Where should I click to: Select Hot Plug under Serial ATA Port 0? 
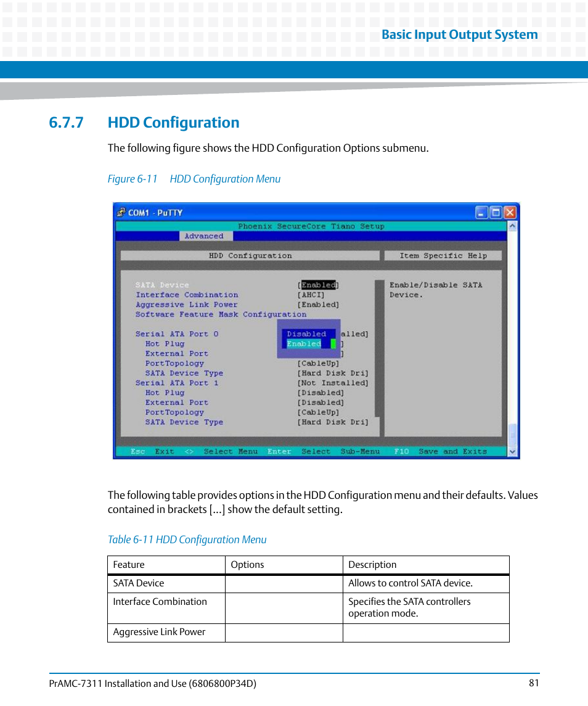pyautogui.click(x=165, y=343)
